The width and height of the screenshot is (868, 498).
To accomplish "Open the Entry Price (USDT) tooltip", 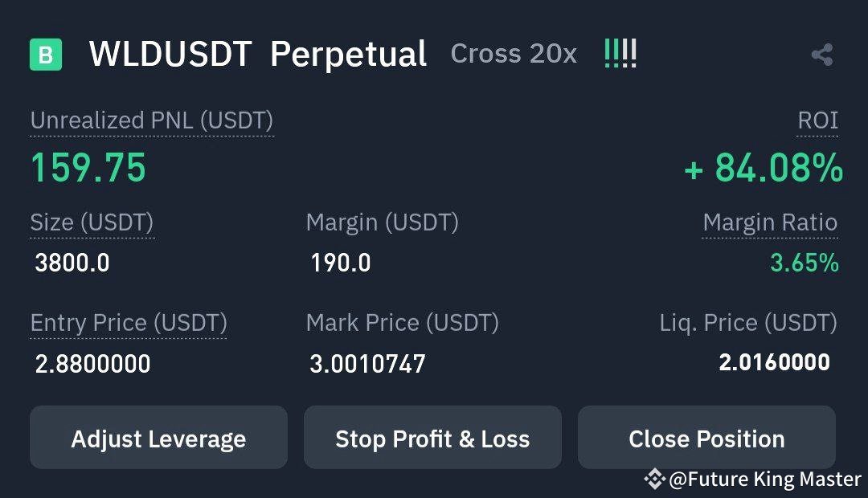I will point(129,323).
